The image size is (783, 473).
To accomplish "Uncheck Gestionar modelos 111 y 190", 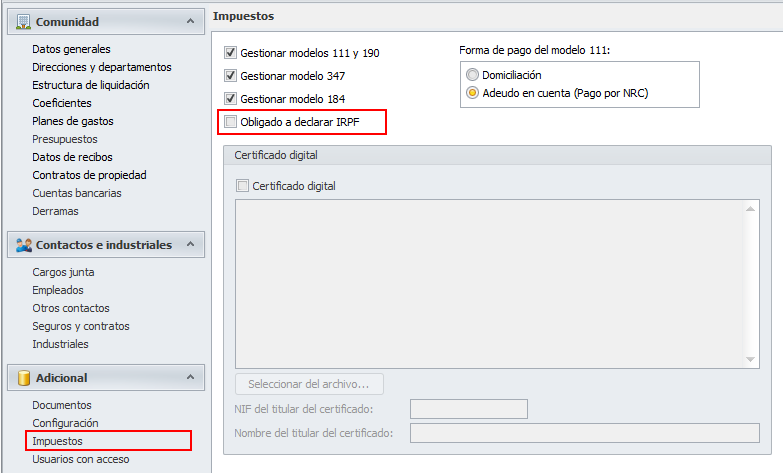I will (230, 52).
